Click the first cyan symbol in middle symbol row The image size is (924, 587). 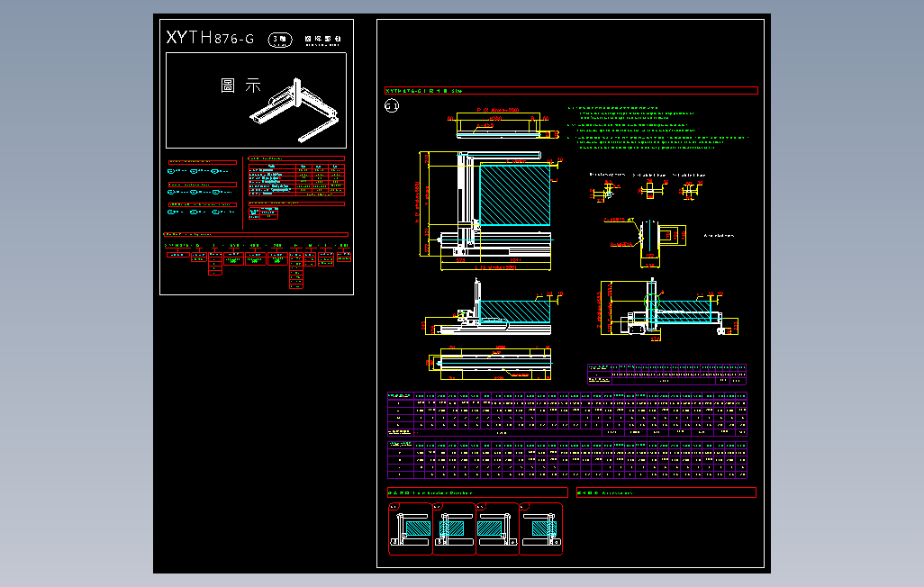(171, 192)
